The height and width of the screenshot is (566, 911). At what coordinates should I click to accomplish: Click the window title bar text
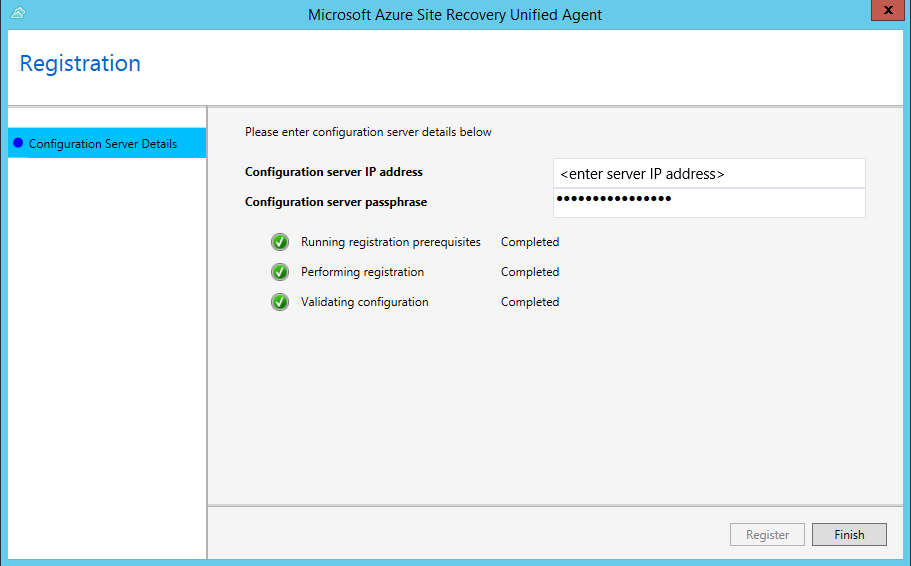(x=455, y=15)
